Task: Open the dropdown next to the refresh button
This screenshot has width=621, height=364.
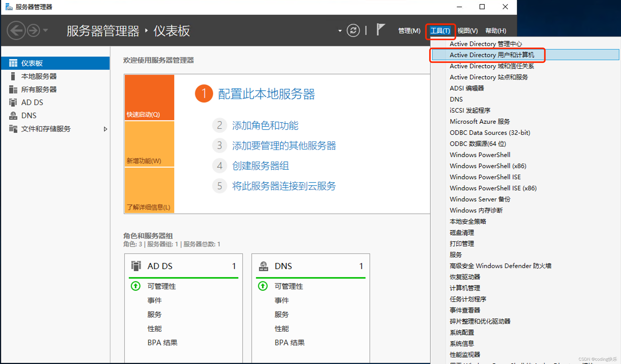Action: coord(339,30)
